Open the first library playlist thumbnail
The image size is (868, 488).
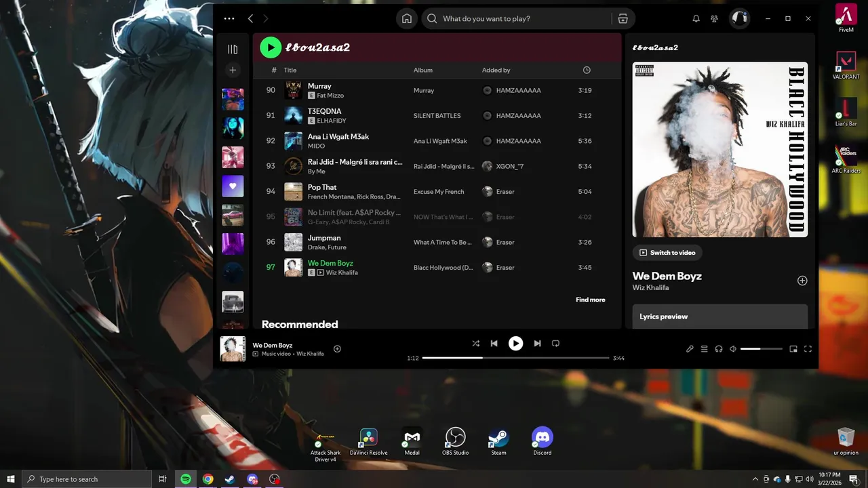233,99
